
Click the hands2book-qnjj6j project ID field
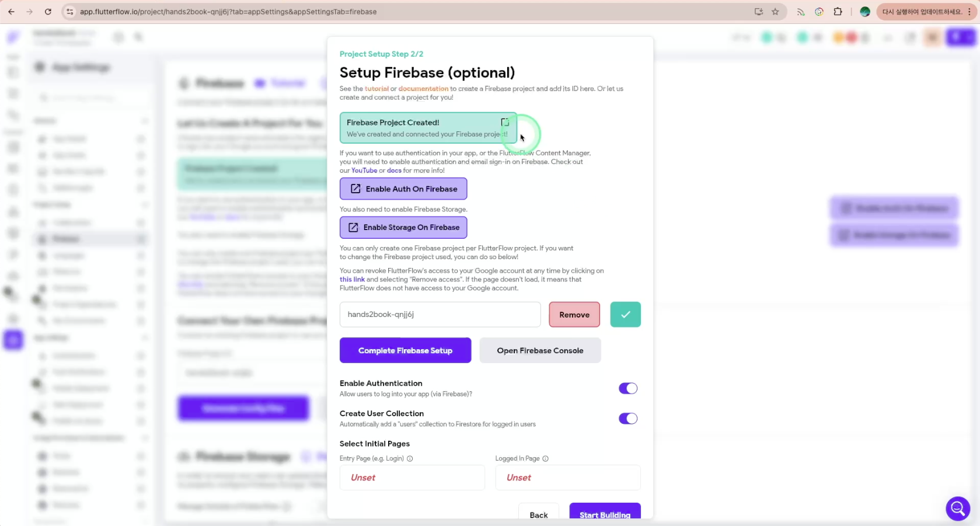[440, 315]
